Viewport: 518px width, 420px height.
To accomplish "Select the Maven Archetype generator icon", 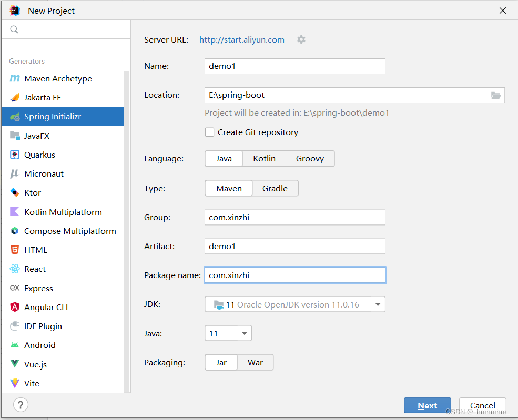I will 15,78.
